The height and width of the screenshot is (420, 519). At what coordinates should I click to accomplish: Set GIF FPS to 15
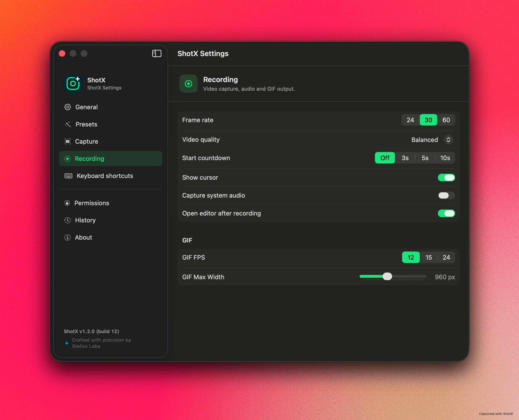click(x=429, y=257)
